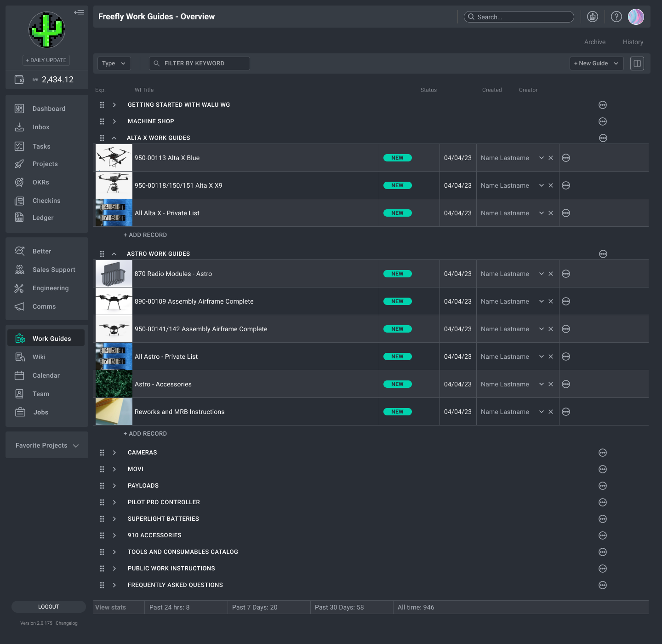Open thumbnail of 870 Radio Modules - Astro
662x644 pixels.
click(x=114, y=274)
